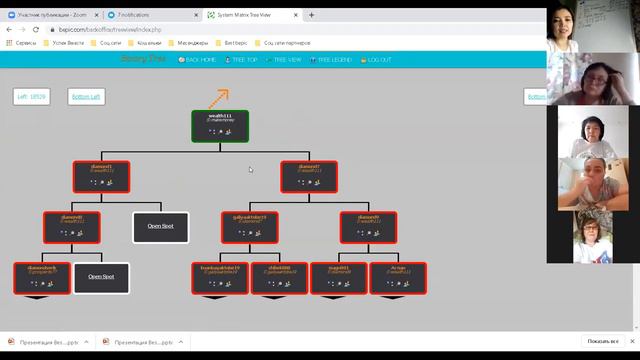Click scrollbar down arrow at page right
Screen dimensions: 640x360
coord(636,328)
